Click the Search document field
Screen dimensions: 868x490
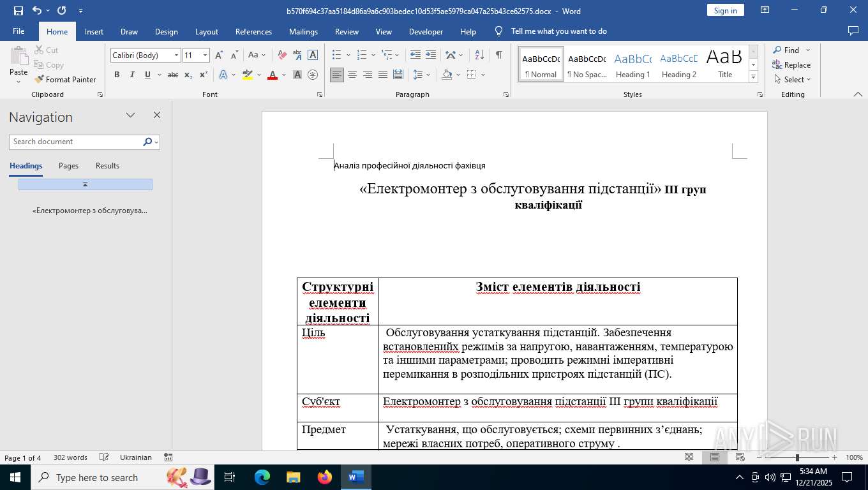[x=76, y=142]
